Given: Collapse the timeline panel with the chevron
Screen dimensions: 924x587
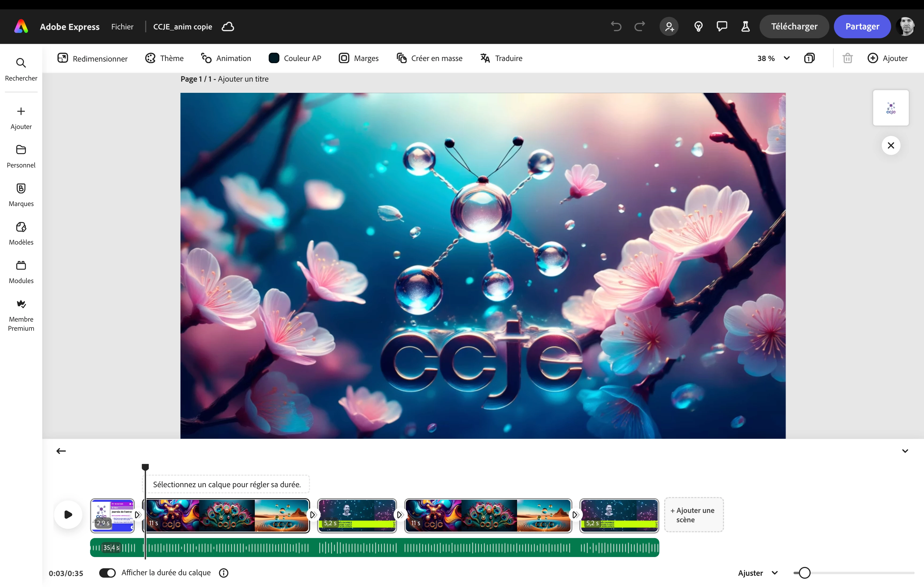Looking at the screenshot, I should pos(905,451).
